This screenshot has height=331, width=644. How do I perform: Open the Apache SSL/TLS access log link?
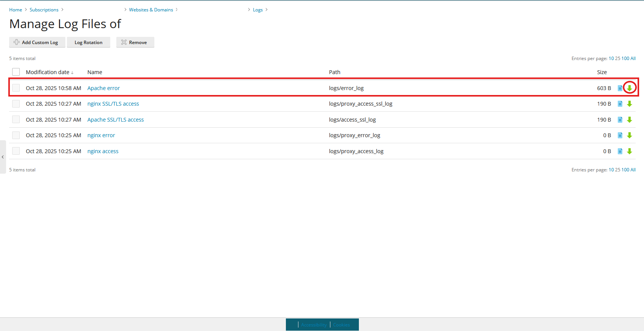[116, 120]
